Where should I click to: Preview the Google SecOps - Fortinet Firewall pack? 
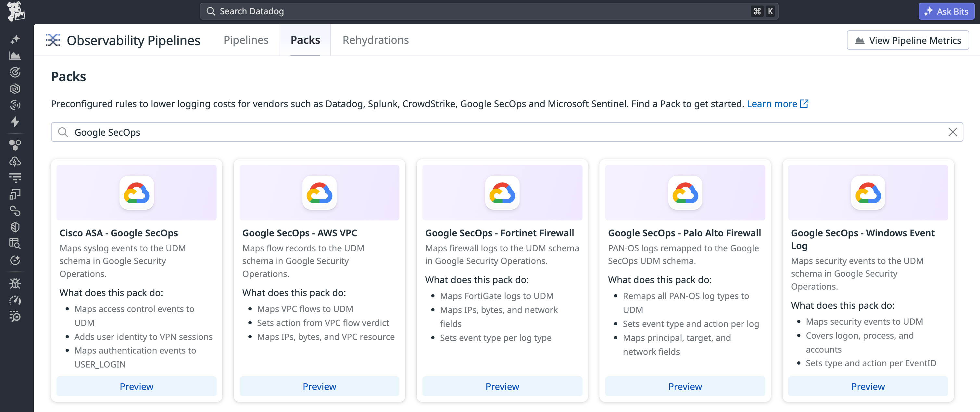pos(502,386)
